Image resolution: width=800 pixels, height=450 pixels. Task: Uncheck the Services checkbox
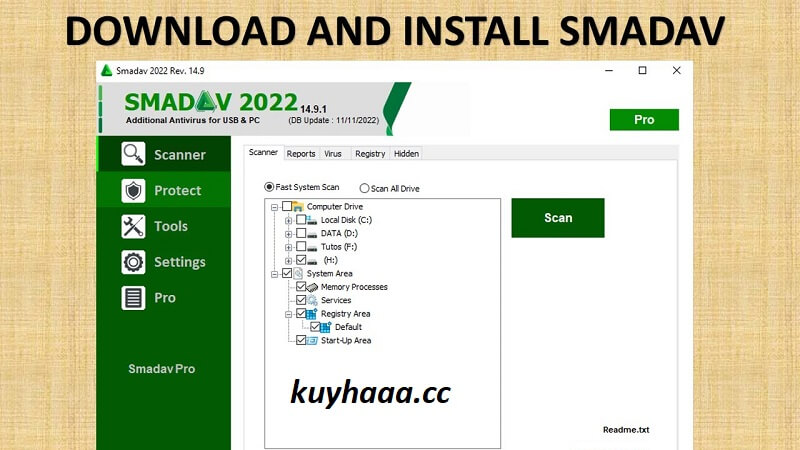point(301,299)
